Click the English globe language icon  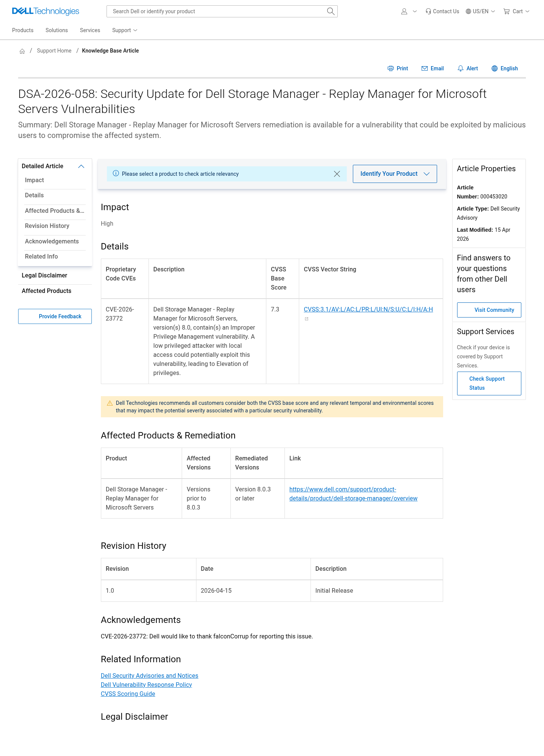point(495,68)
